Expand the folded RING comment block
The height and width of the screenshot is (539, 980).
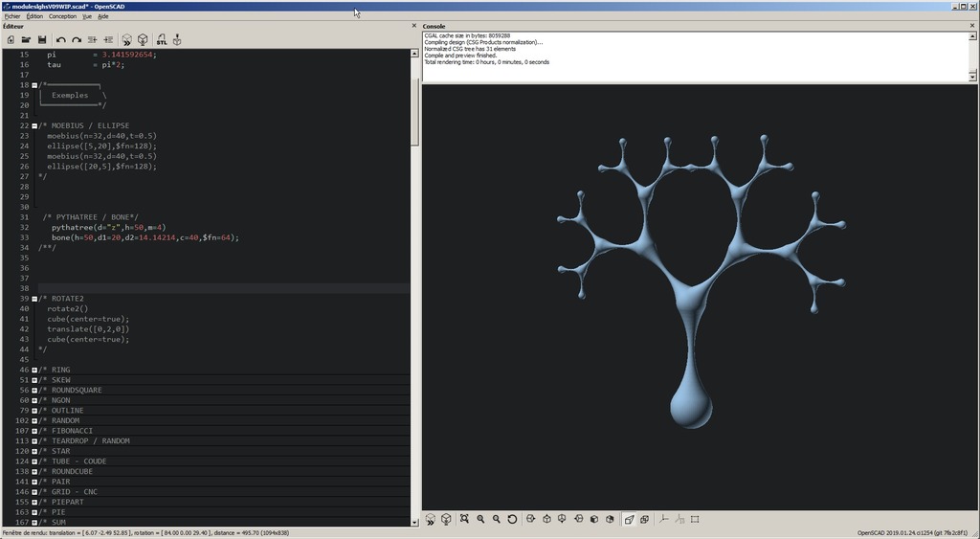point(34,370)
